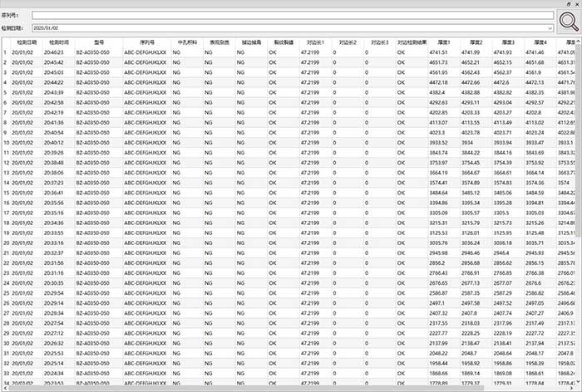582x392 pixels.
Task: Click the 检测时间 column header
Action: (58, 42)
